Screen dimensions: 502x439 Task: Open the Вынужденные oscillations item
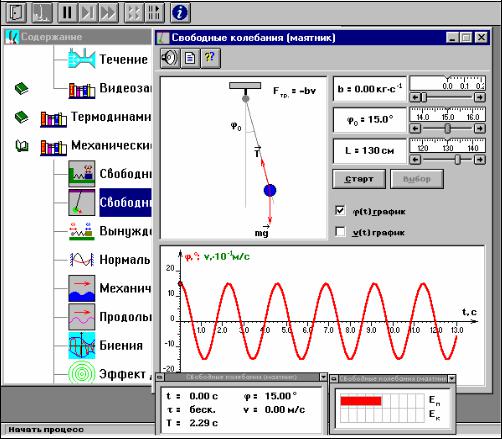coord(125,231)
